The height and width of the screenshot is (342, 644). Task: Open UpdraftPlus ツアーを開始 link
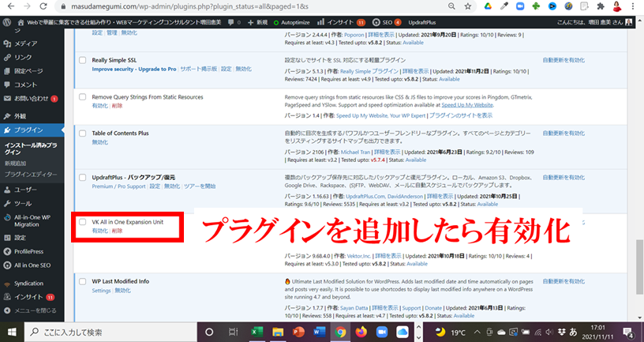[200, 186]
